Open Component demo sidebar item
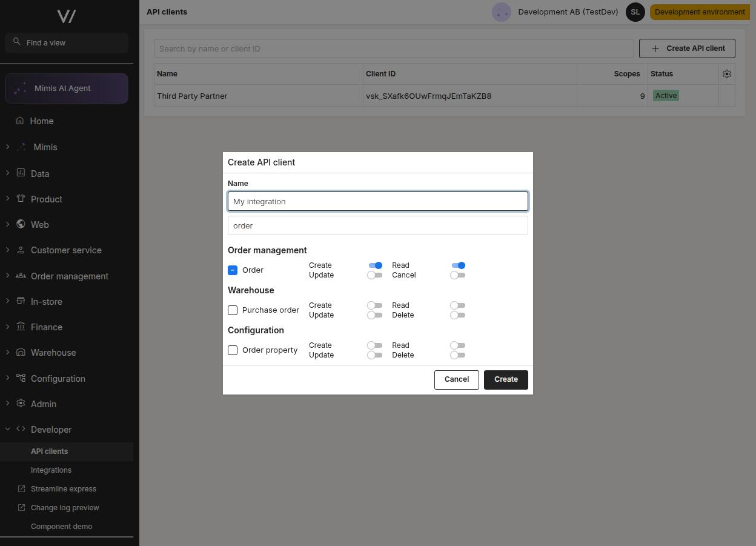The image size is (756, 546). pyautogui.click(x=67, y=527)
